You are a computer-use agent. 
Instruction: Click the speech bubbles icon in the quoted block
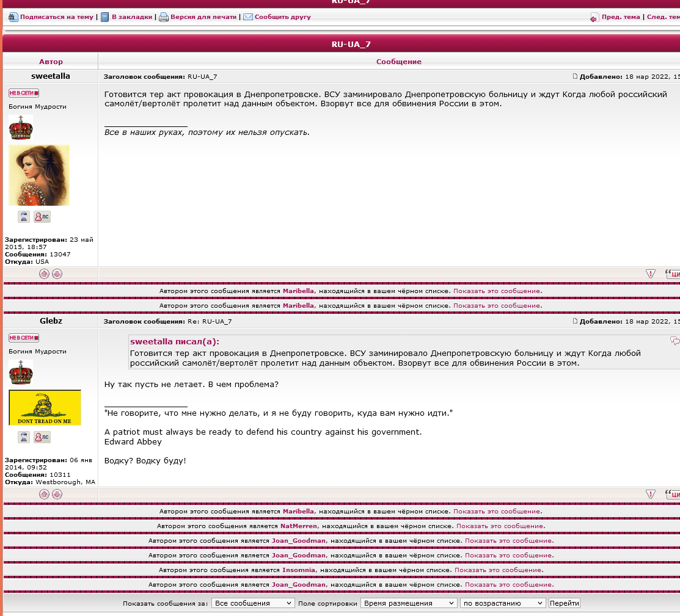(675, 341)
